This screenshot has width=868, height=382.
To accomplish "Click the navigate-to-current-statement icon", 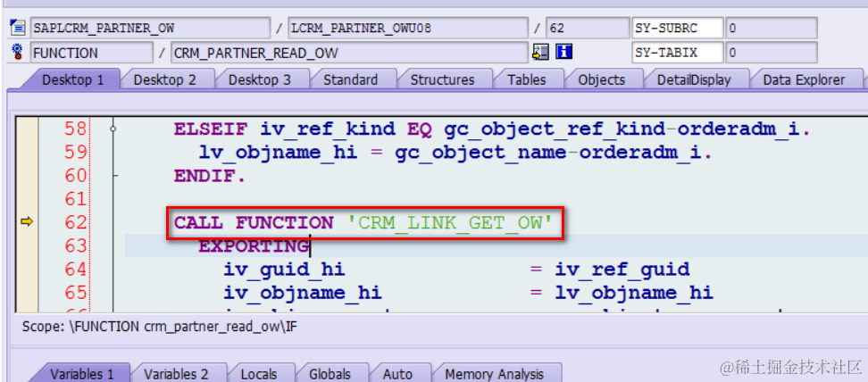I will 539,53.
